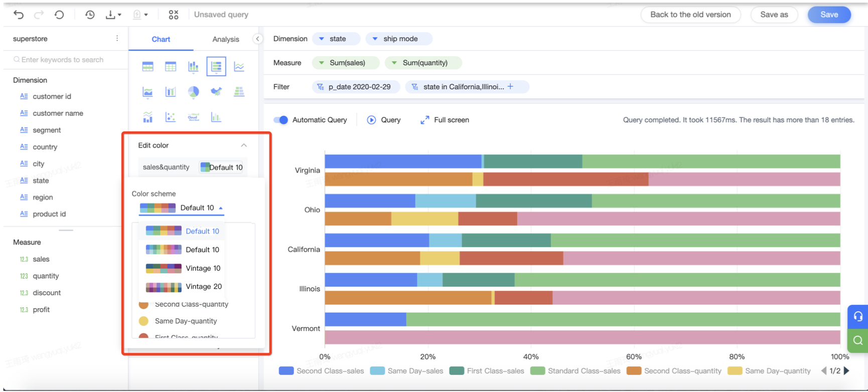Open the green floating search widget
The height and width of the screenshot is (392, 868).
(x=858, y=340)
